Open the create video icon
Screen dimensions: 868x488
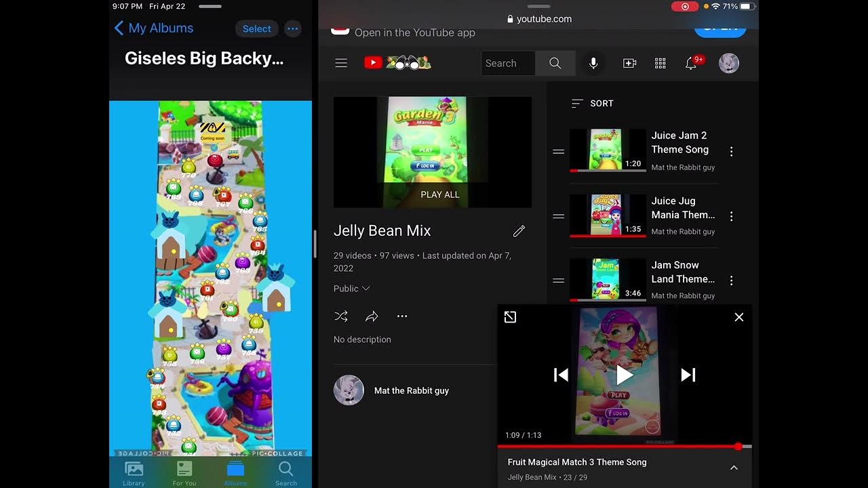click(629, 63)
